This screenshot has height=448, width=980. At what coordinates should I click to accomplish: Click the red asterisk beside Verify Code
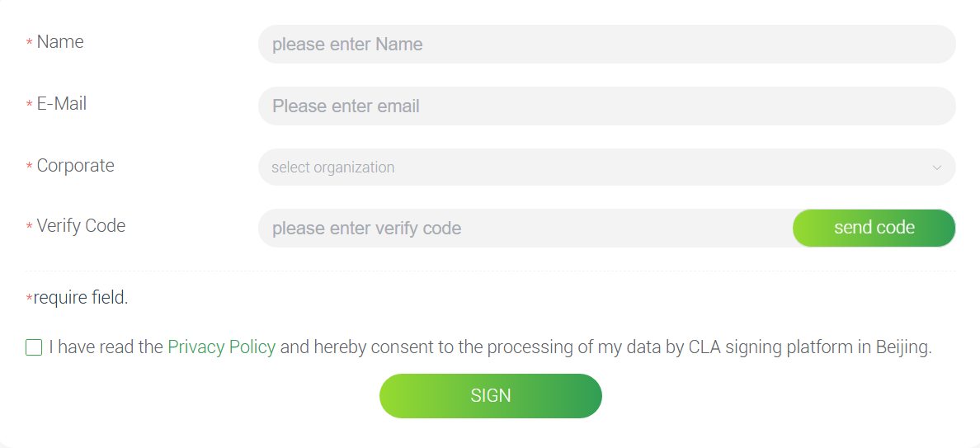click(30, 228)
